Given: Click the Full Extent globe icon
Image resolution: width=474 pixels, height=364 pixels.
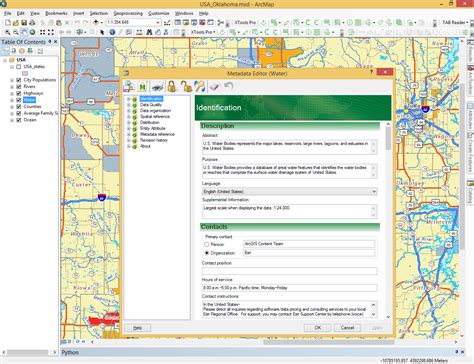Looking at the screenshot, I should click(32, 32).
